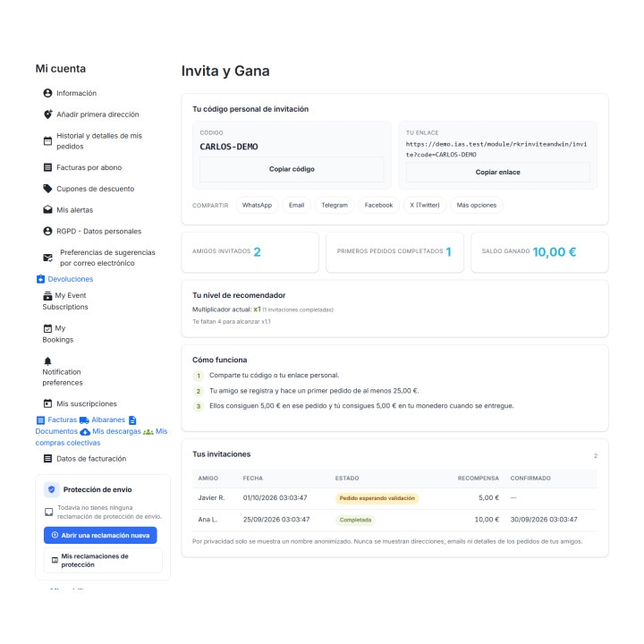Image resolution: width=644 pixels, height=644 pixels.
Task: Open the Información account page
Action: click(x=76, y=93)
